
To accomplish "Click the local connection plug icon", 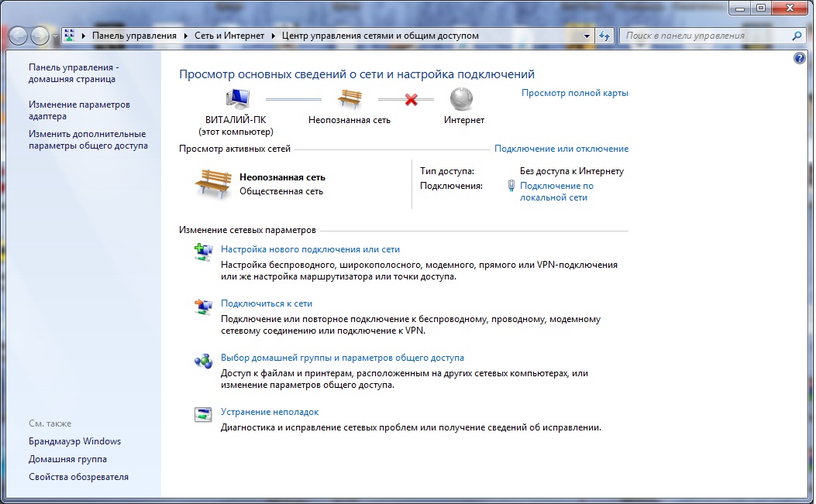I will (x=511, y=186).
